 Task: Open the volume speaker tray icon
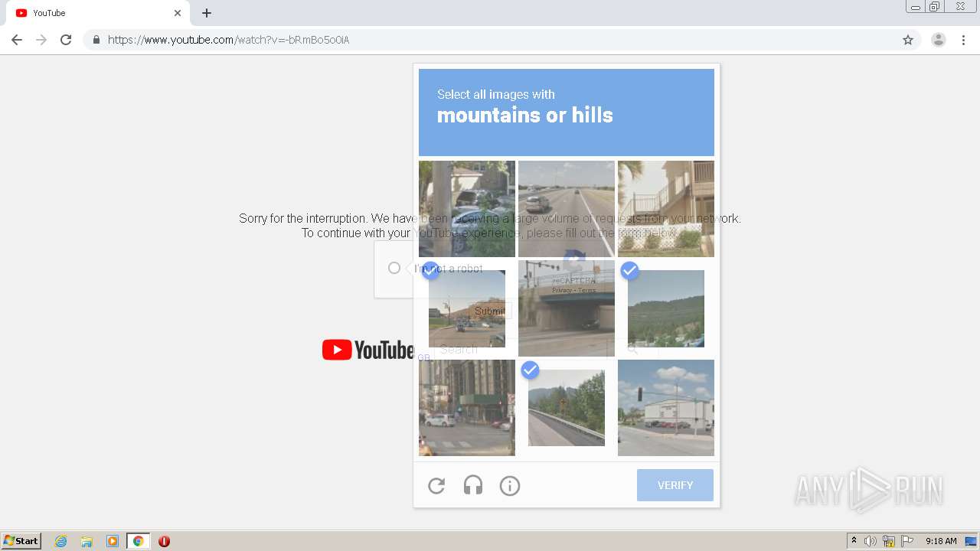tap(871, 541)
